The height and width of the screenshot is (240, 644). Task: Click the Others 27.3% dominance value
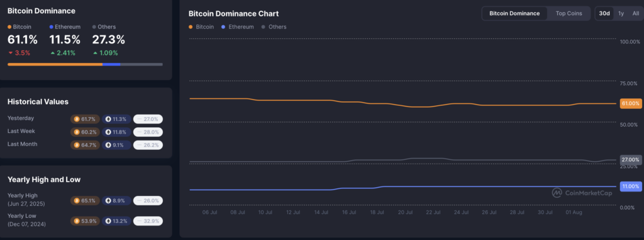pos(108,40)
